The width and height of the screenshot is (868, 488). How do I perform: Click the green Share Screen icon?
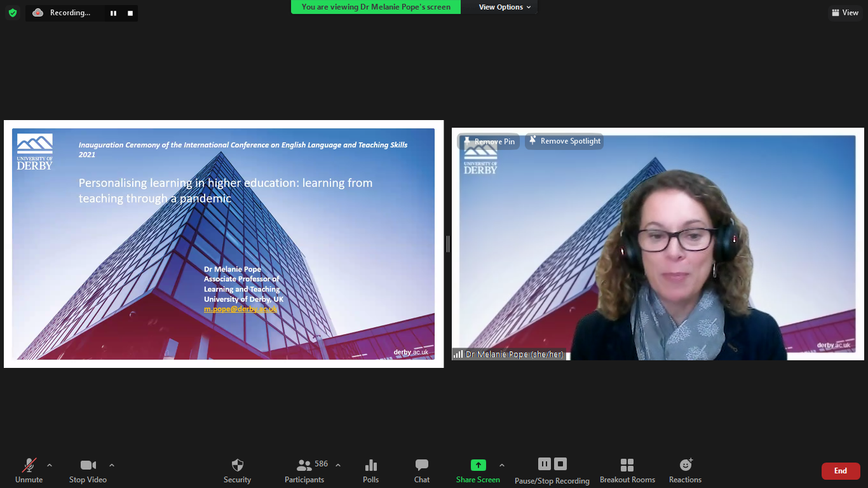click(x=478, y=465)
